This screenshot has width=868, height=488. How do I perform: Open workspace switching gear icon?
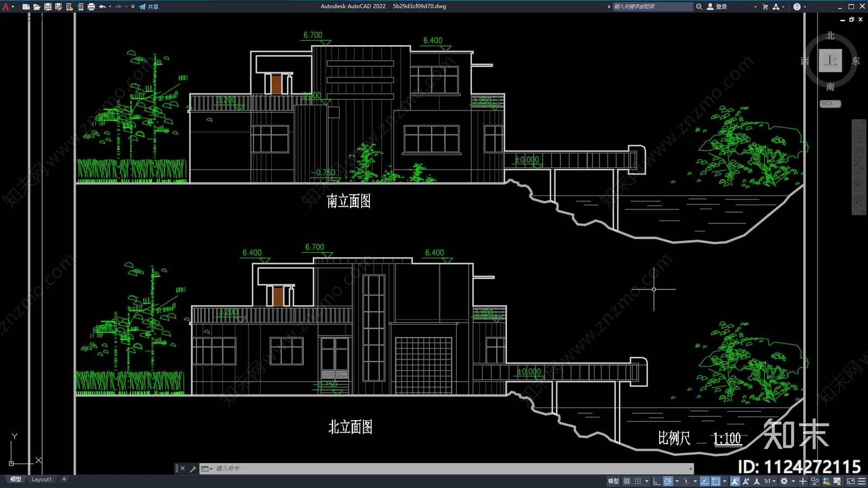click(784, 481)
